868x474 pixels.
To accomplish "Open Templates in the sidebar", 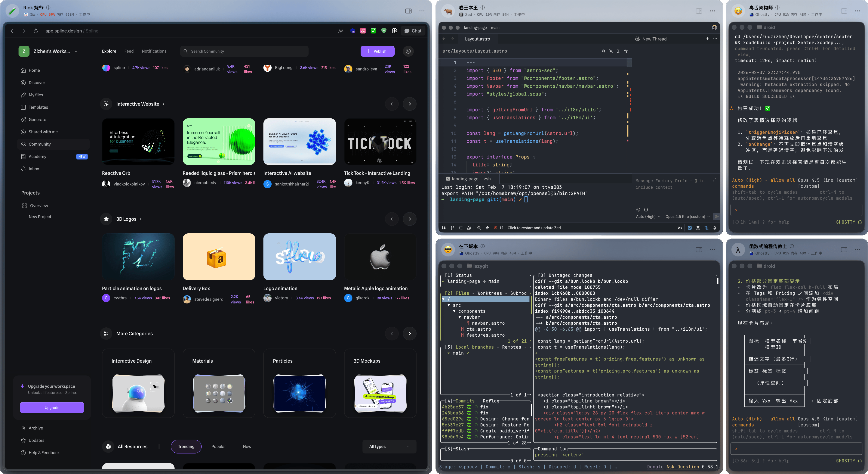I will point(38,107).
